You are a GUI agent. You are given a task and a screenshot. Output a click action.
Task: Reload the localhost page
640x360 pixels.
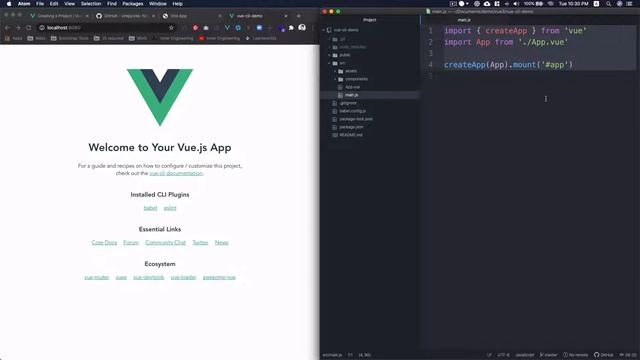pyautogui.click(x=29, y=28)
